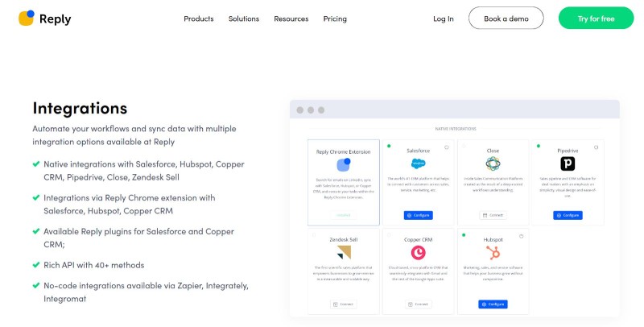Click Configure on the Hubspot card

(493, 304)
